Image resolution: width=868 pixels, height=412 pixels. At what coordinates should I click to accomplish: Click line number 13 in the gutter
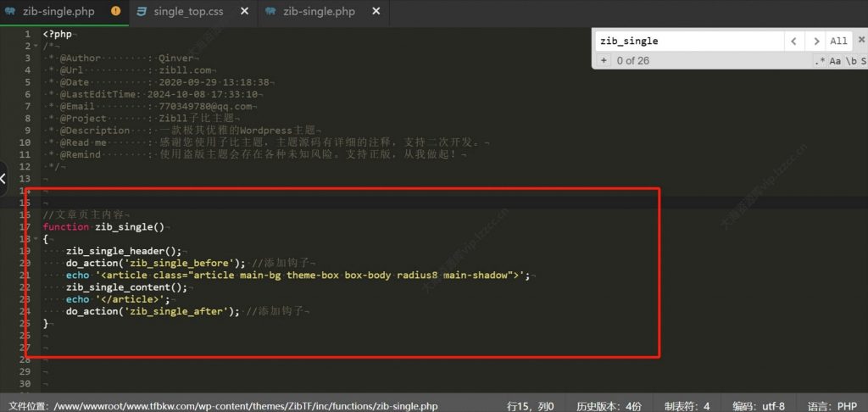tap(25, 179)
